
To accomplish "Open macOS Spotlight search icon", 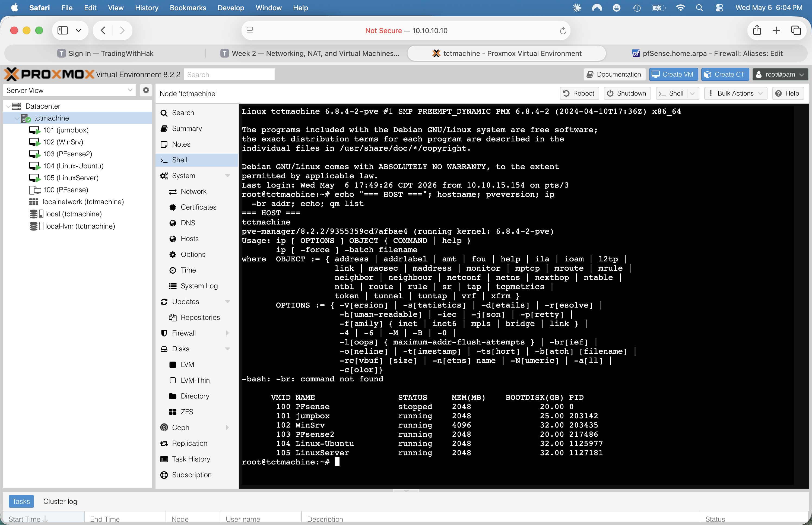I will coord(699,8).
